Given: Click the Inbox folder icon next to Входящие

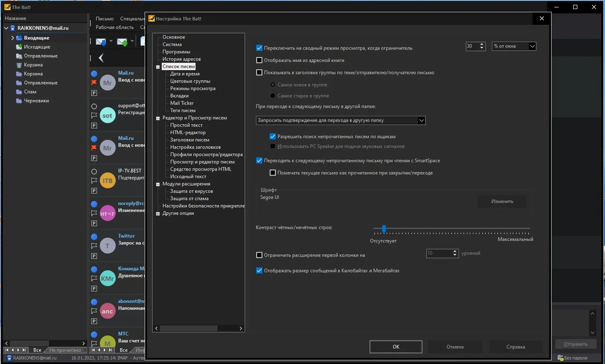Looking at the screenshot, I should click(x=19, y=38).
